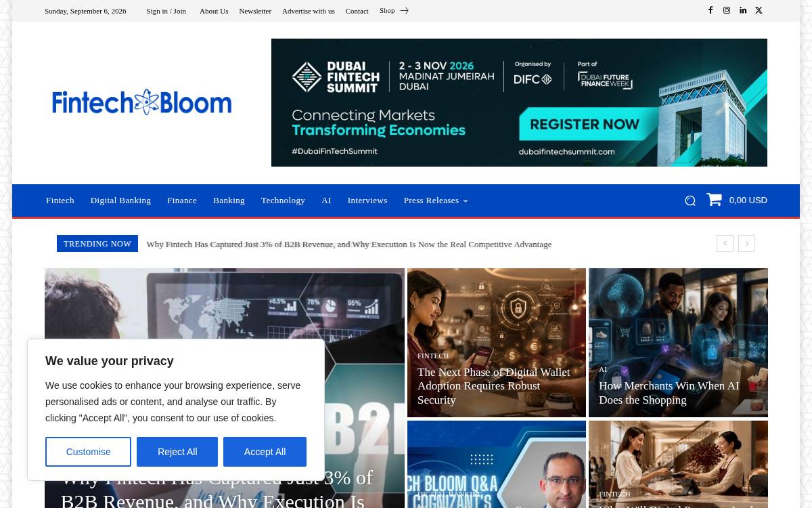The image size is (812, 508).
Task: Click the 'We value your privacy' heading
Action: point(110,361)
